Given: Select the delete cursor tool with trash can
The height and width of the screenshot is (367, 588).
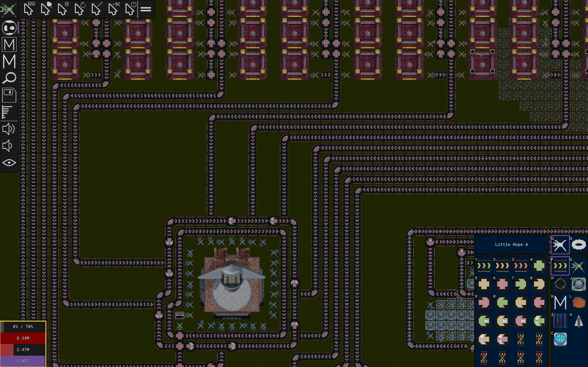Looking at the screenshot, I should [63, 9].
